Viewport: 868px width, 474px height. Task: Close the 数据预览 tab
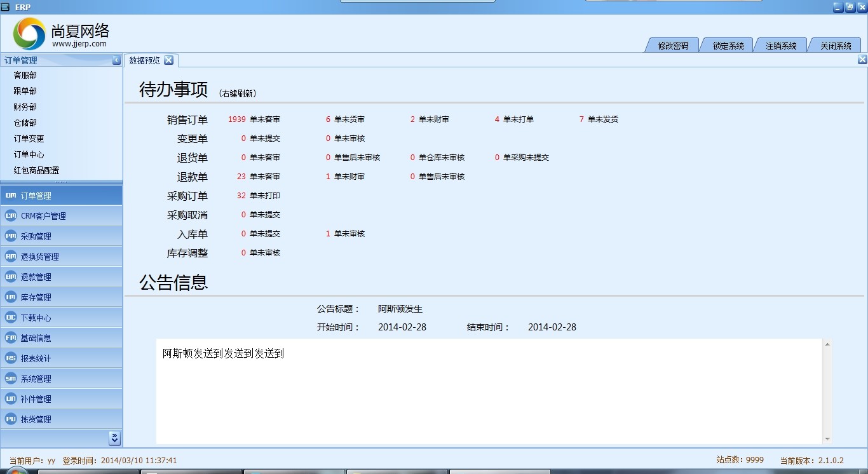(168, 60)
